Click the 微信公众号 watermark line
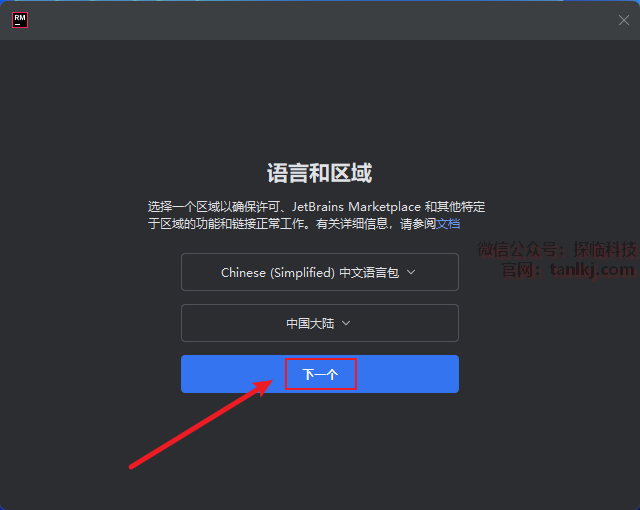This screenshot has height=510, width=640. point(557,249)
